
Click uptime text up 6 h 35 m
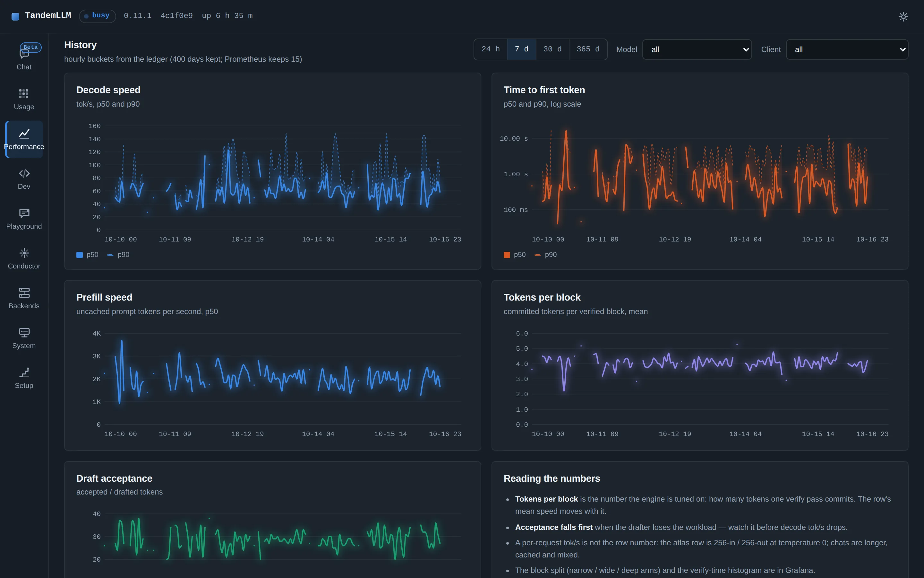[227, 16]
